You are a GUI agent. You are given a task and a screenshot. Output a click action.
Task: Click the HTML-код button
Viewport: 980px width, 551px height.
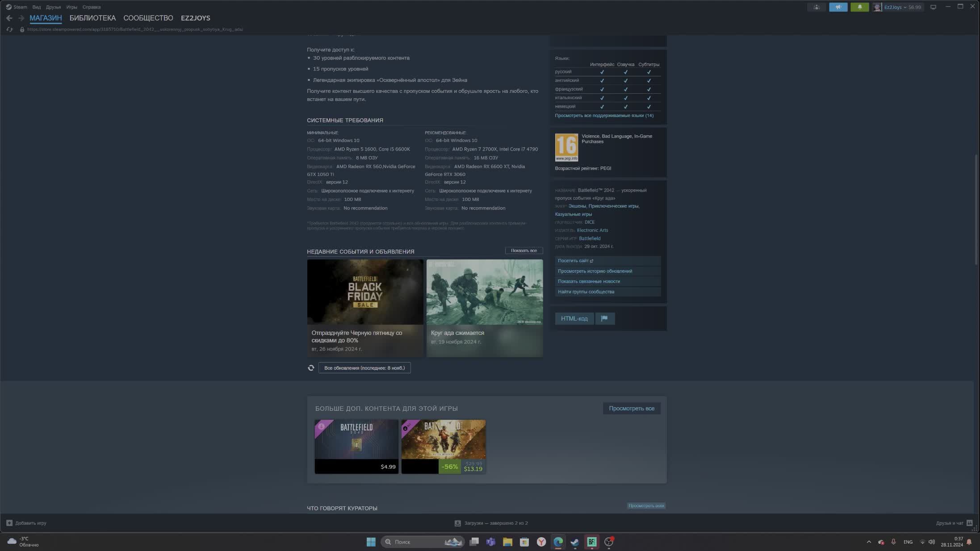click(x=574, y=318)
